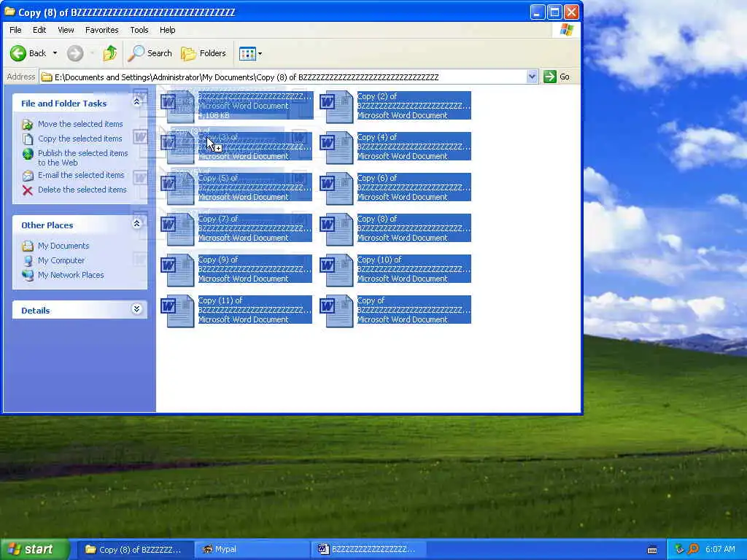Click Move the selected items link
This screenshot has height=560, width=747.
pos(80,124)
